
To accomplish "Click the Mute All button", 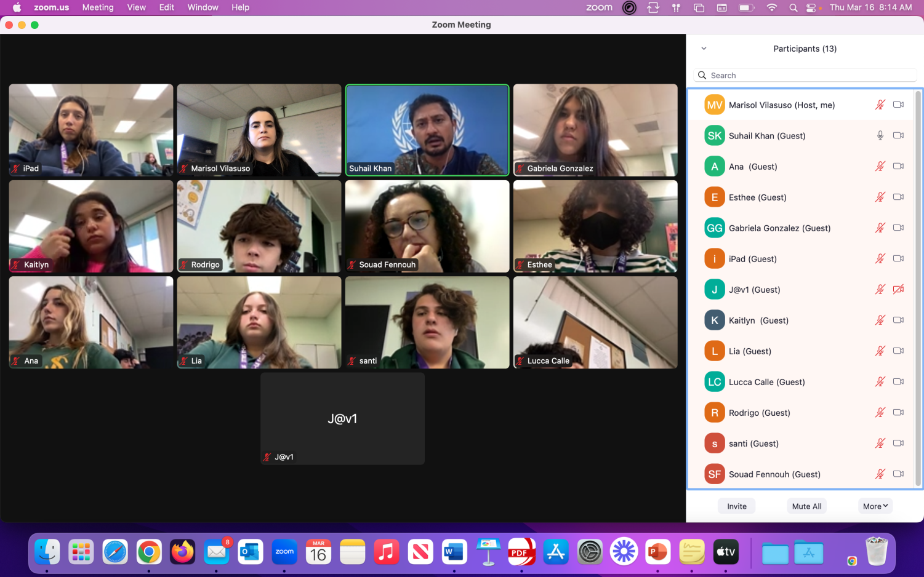I will (806, 506).
